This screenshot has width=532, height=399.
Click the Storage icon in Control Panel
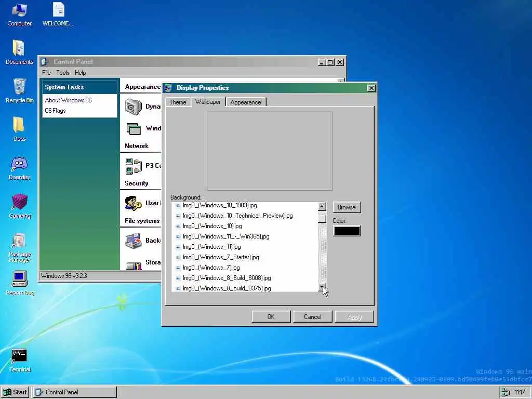[134, 265]
